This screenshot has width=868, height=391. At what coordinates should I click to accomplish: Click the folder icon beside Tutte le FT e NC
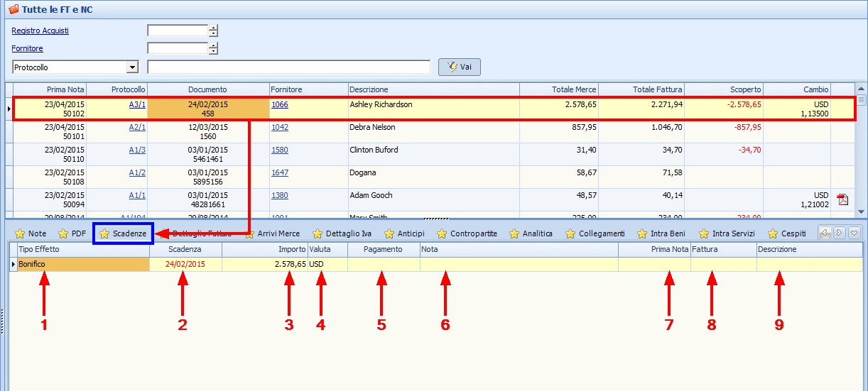coord(13,10)
